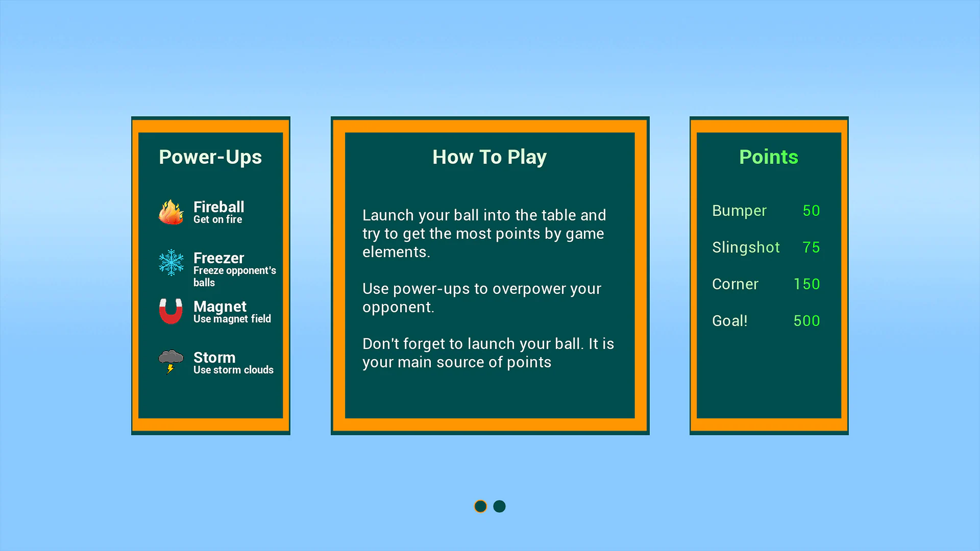Click the Freezer snowflake icon
980x551 pixels.
170,263
